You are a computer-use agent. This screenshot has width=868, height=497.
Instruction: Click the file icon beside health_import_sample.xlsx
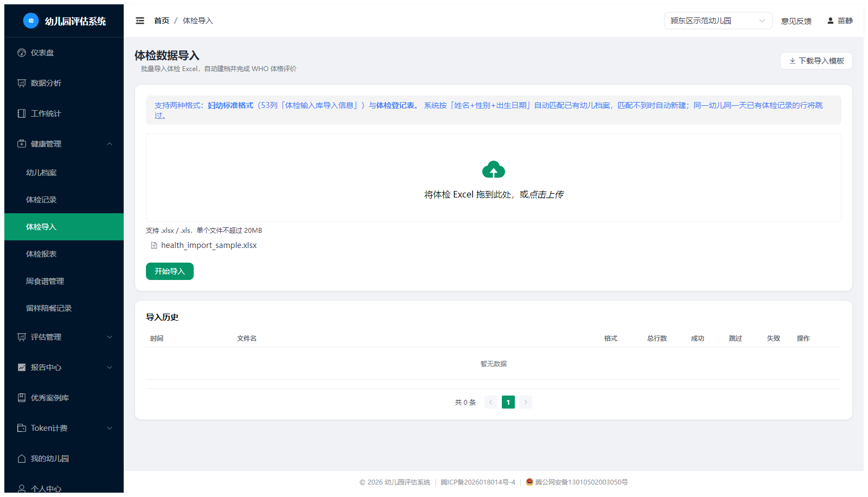click(x=154, y=245)
